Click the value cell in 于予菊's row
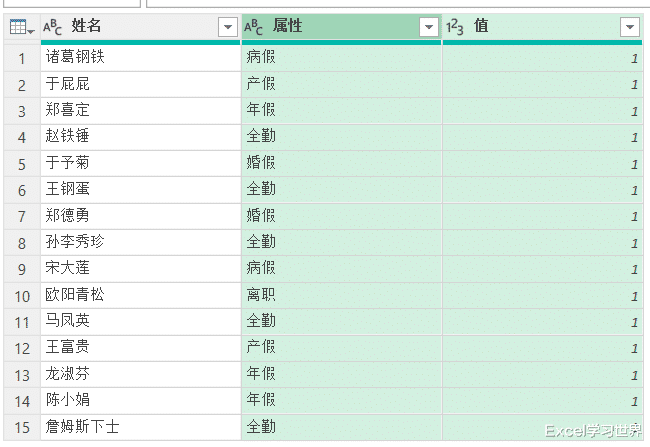The width and height of the screenshot is (650, 447). [x=543, y=163]
